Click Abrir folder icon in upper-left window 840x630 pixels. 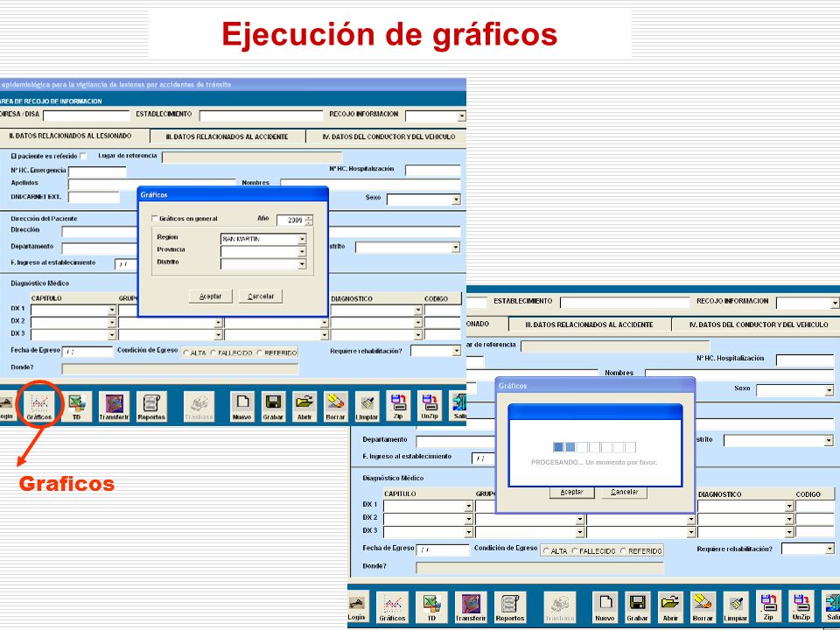tap(304, 406)
